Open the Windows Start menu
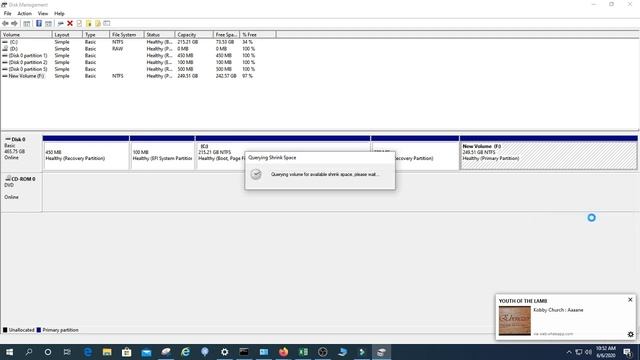This screenshot has height=360, width=640. [x=9, y=352]
